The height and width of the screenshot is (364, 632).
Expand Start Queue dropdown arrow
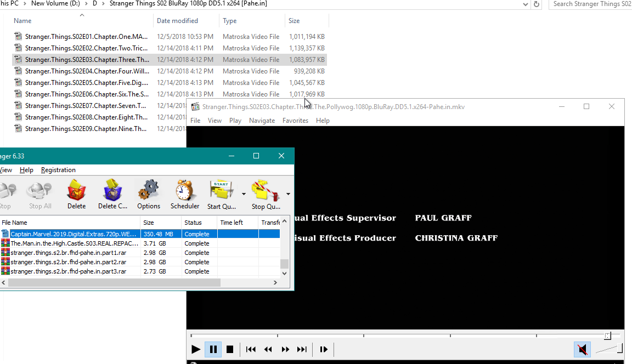(x=244, y=194)
